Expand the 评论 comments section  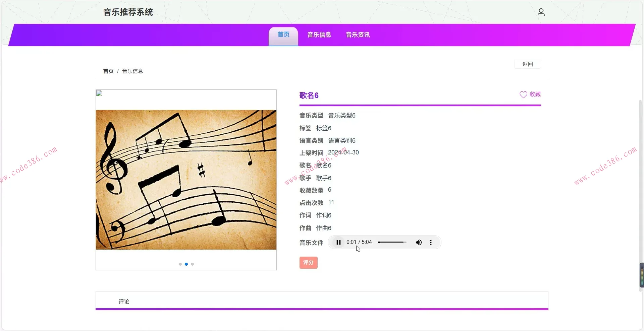click(124, 301)
